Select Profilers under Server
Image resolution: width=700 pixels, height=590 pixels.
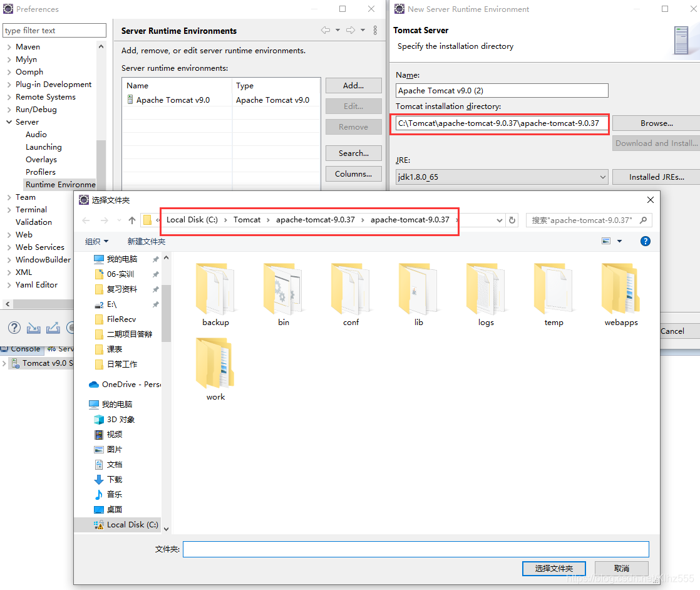[x=41, y=172]
